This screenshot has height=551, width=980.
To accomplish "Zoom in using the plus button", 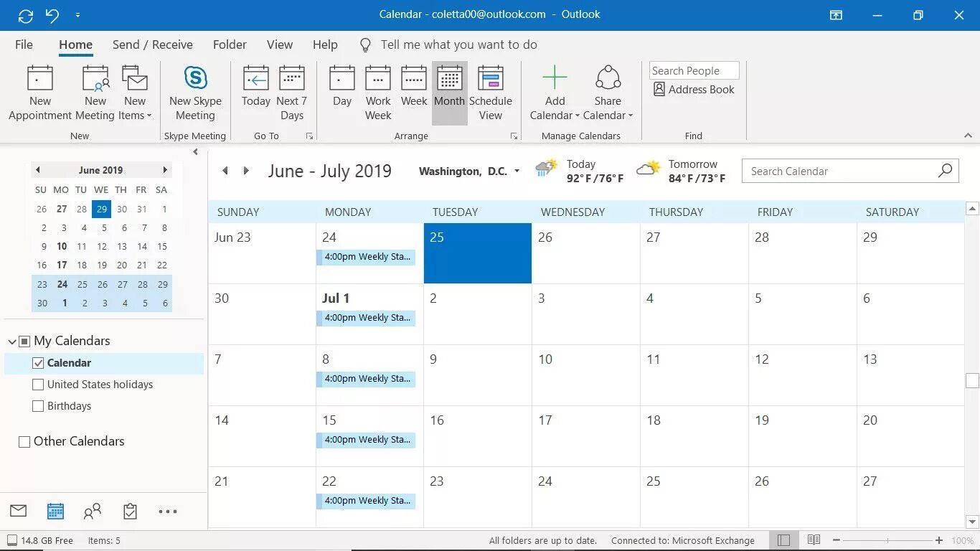I will (x=939, y=540).
